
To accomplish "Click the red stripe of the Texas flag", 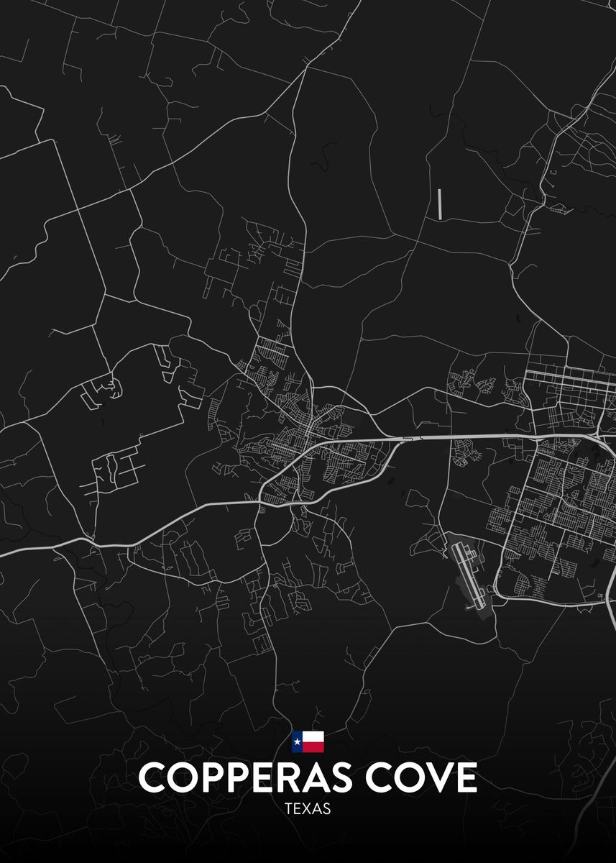I will coord(313,746).
